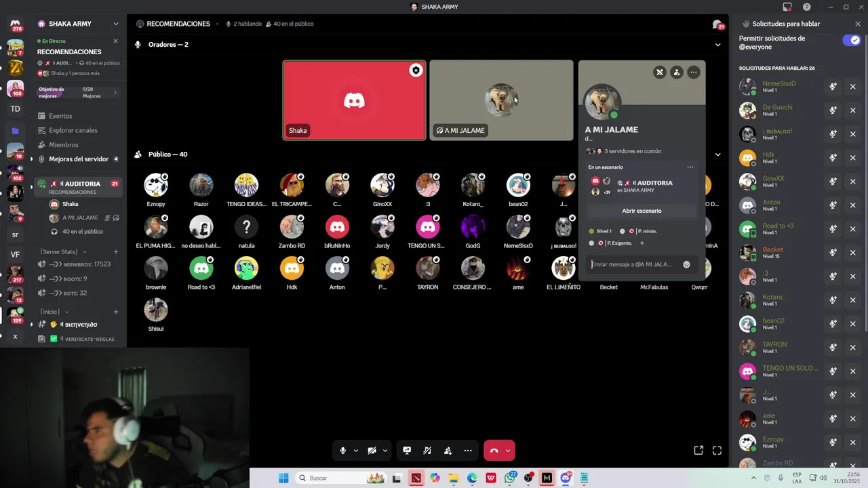
Task: Invite Becket to speak on stage
Action: pos(833,253)
